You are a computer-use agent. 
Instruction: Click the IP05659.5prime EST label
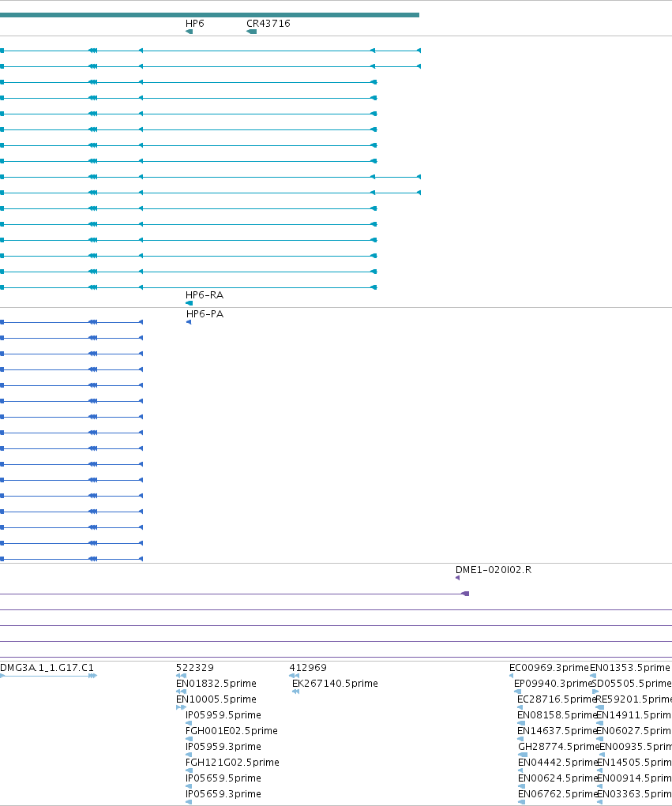coord(223,778)
